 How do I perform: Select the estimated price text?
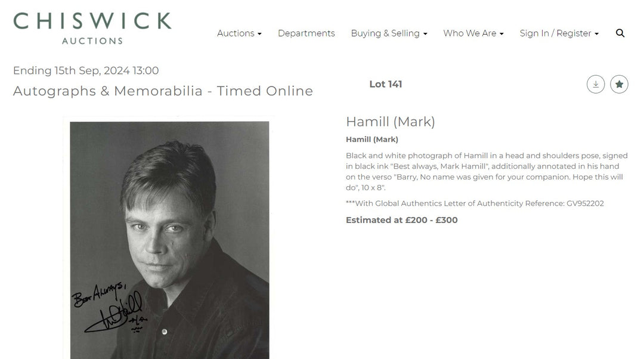click(401, 219)
